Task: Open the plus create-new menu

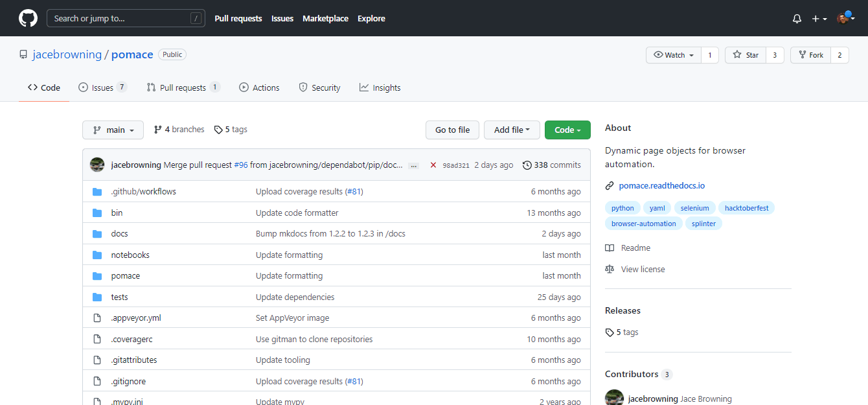Action: coord(819,19)
